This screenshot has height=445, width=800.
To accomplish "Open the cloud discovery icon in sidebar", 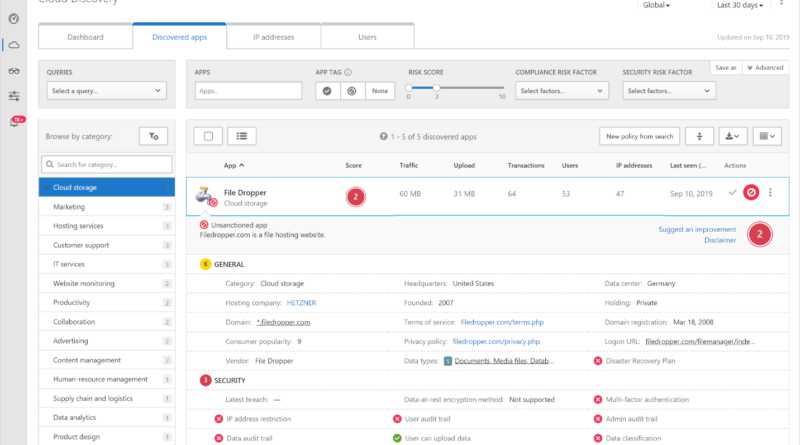I will (x=14, y=45).
